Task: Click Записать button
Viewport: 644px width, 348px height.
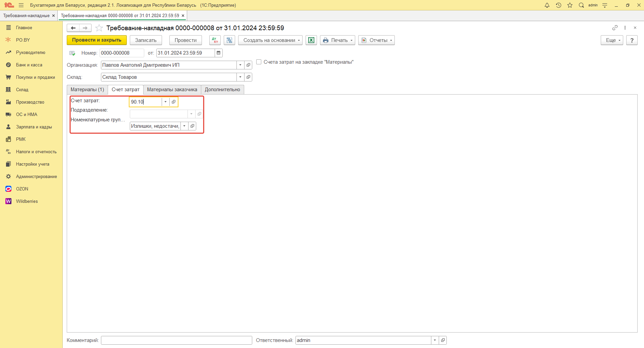Action: tap(146, 40)
